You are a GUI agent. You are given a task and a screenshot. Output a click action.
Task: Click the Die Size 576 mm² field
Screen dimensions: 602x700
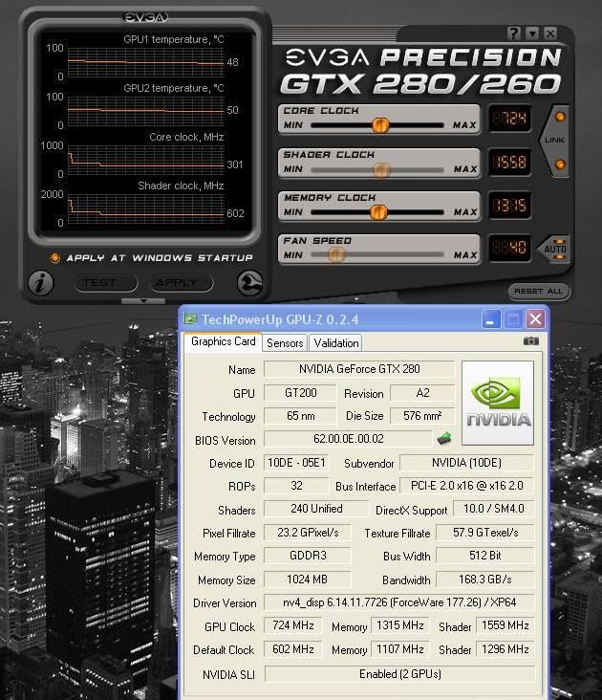[422, 416]
